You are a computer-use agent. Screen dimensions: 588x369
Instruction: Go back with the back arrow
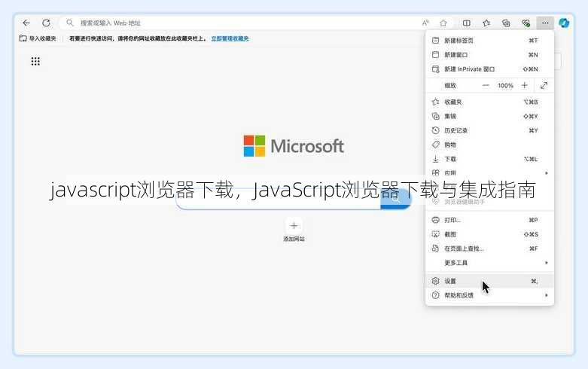(x=26, y=23)
